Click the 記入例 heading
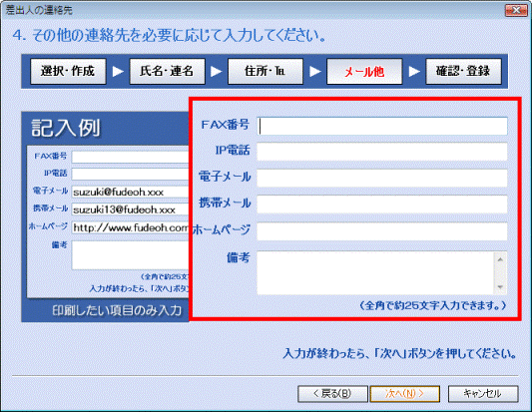The width and height of the screenshot is (532, 412). tap(66, 128)
